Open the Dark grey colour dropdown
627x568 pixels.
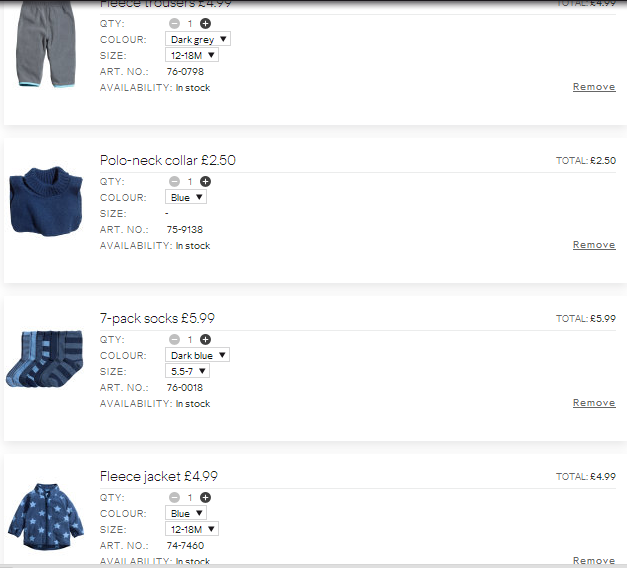(x=198, y=39)
